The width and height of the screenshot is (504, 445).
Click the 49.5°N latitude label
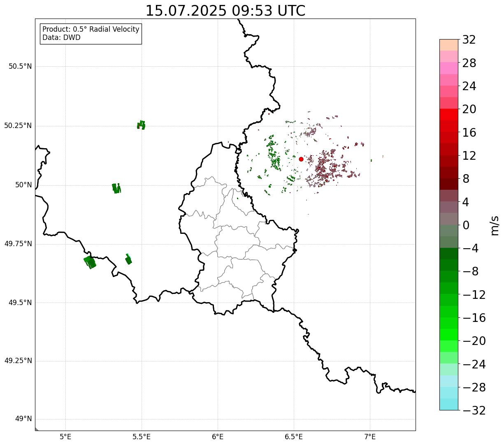click(x=20, y=303)
